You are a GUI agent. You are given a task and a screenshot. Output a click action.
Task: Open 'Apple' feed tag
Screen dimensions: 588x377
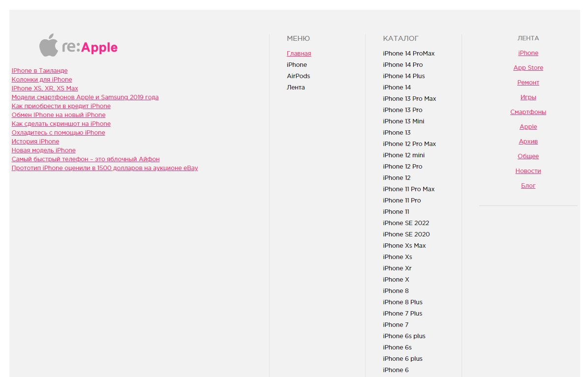[528, 127]
